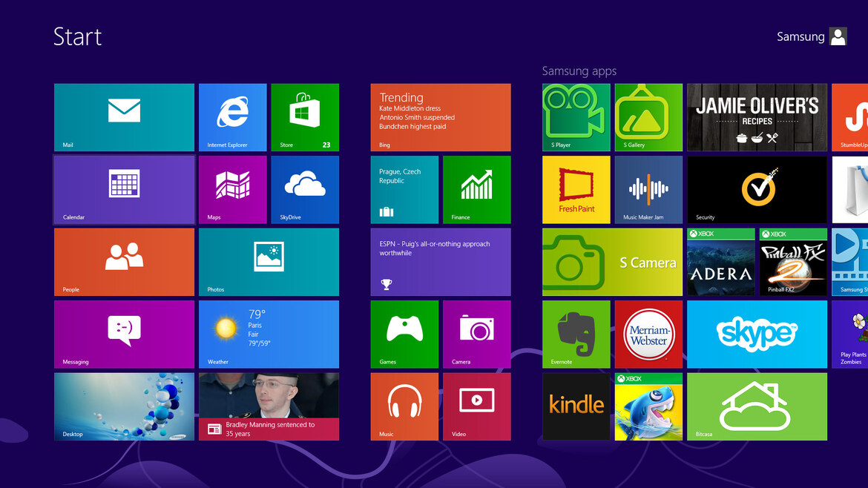Open the Norton Security tile
This screenshot has width=868, height=488.
pos(757,190)
